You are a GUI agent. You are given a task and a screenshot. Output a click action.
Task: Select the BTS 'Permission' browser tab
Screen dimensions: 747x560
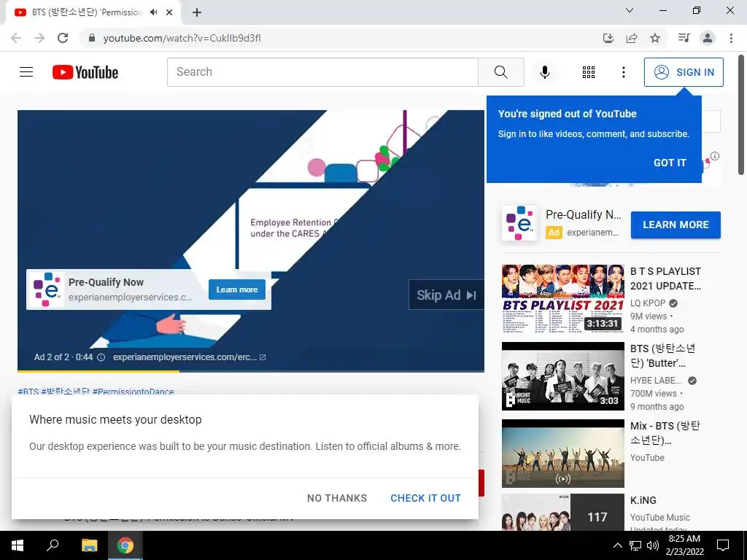pyautogui.click(x=93, y=12)
